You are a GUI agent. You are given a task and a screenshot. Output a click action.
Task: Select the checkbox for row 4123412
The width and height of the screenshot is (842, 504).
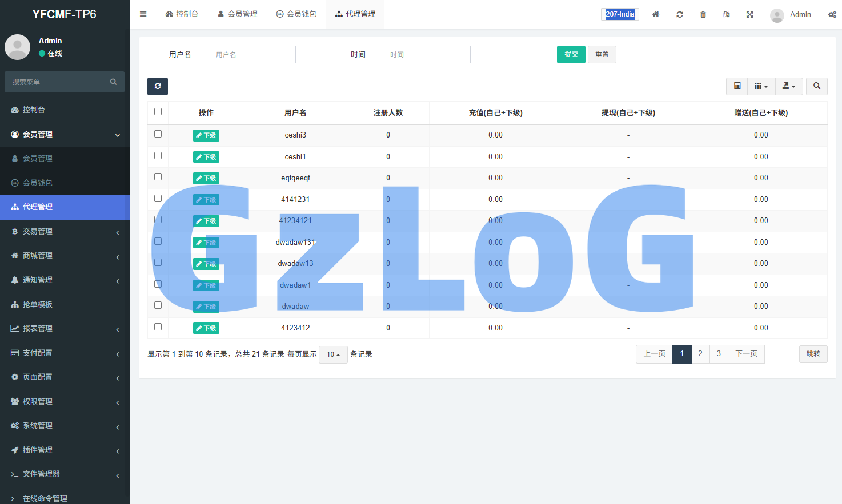point(158,327)
